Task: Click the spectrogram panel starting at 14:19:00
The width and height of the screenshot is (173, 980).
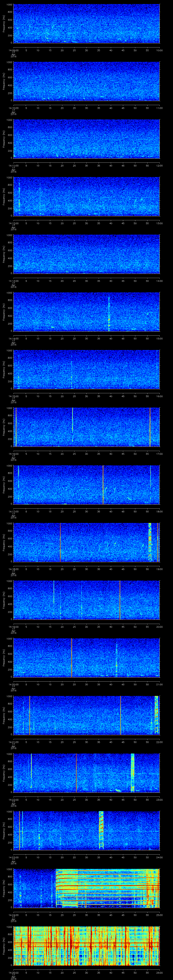Action: click(86, 600)
